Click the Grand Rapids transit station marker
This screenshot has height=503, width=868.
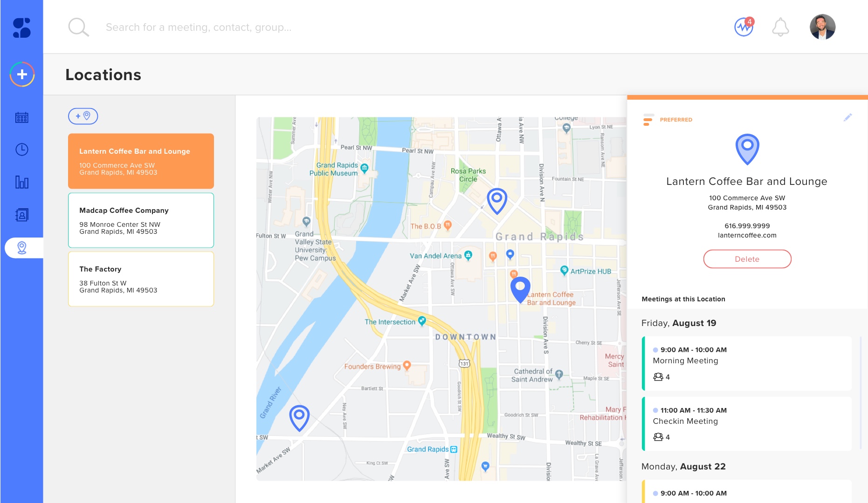click(x=454, y=449)
